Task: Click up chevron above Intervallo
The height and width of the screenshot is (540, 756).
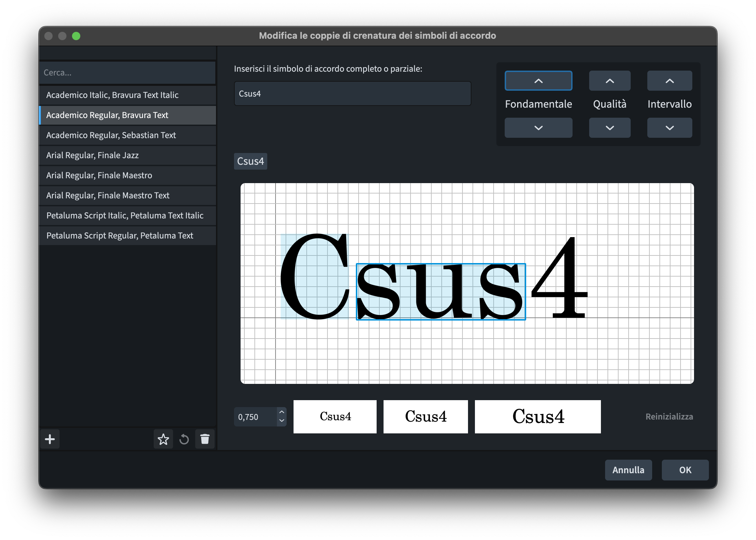Action: [x=669, y=81]
